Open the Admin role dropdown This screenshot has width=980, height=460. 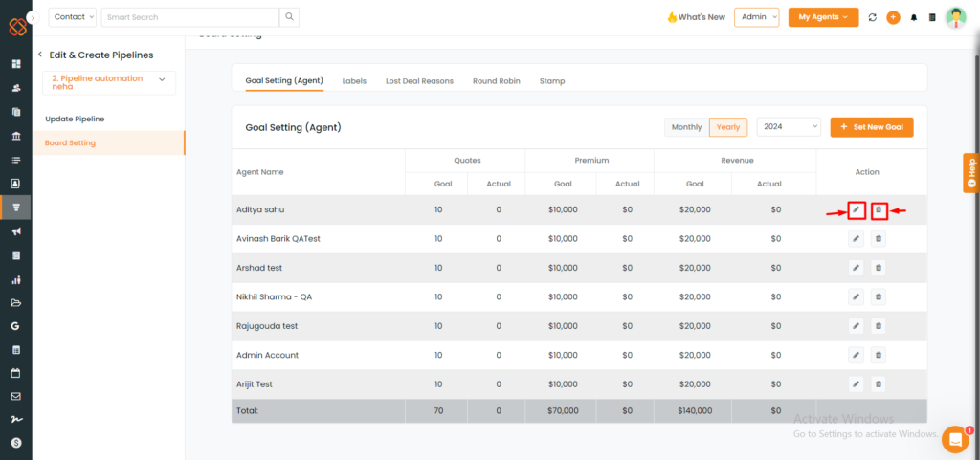[757, 17]
